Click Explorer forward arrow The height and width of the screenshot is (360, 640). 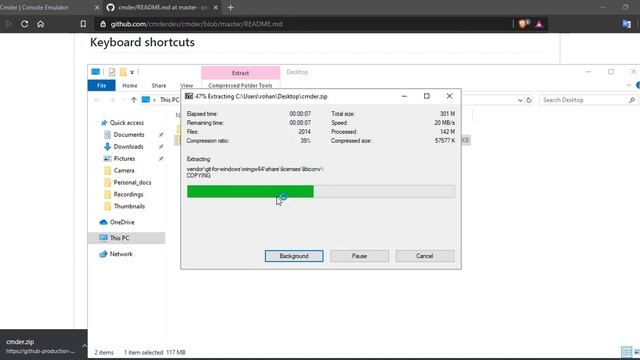(112, 100)
